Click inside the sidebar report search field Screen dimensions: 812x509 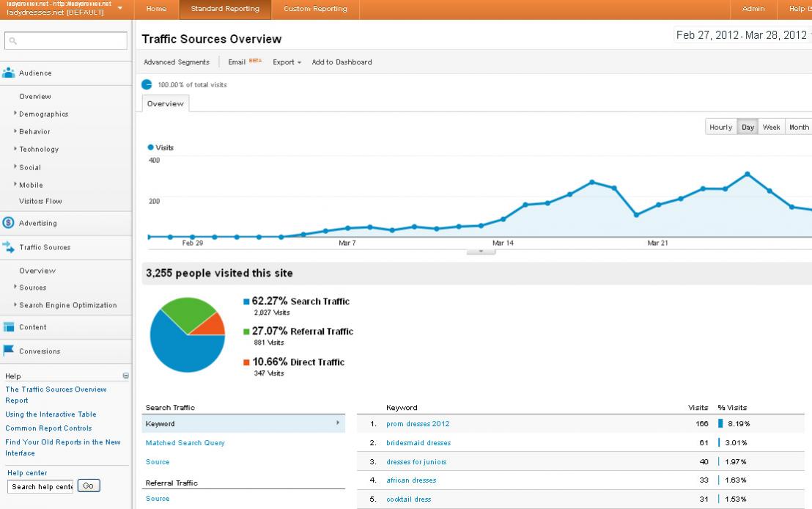66,40
